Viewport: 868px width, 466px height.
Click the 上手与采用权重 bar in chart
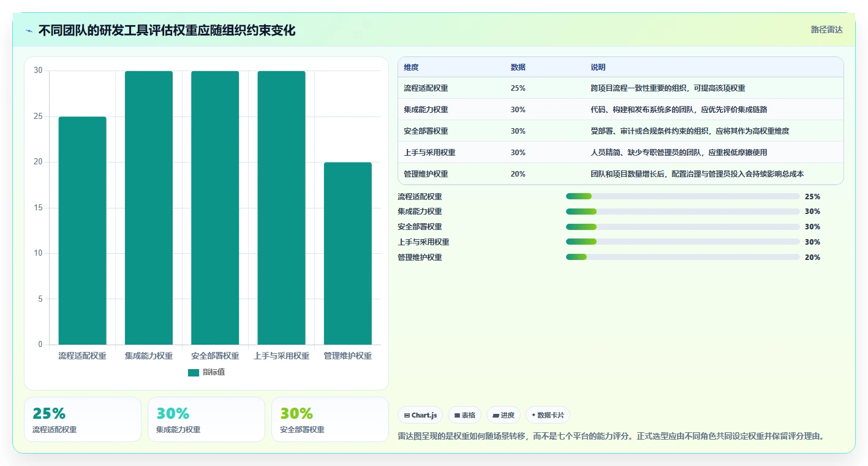click(281, 208)
